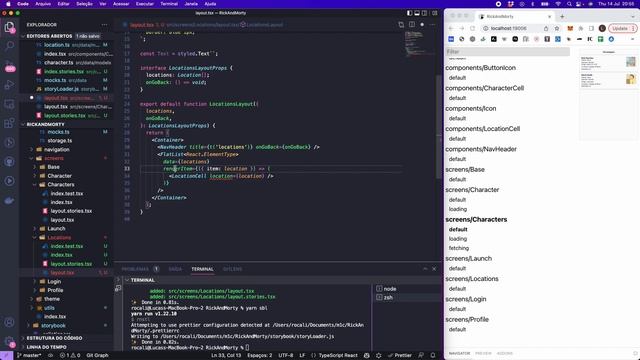This screenshot has width=640, height=360.
Task: Open storyLoader.js in the open editors list
Action: pos(61,89)
